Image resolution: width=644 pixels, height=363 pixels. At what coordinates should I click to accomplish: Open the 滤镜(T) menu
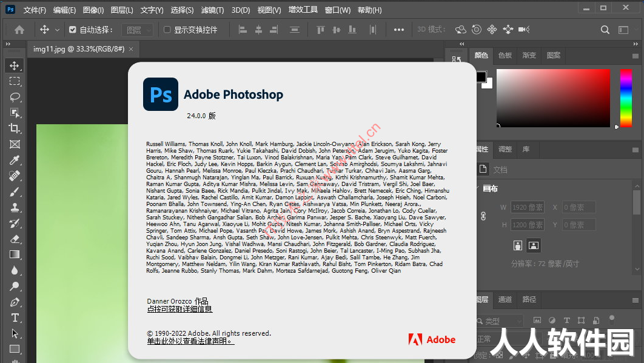tap(212, 10)
